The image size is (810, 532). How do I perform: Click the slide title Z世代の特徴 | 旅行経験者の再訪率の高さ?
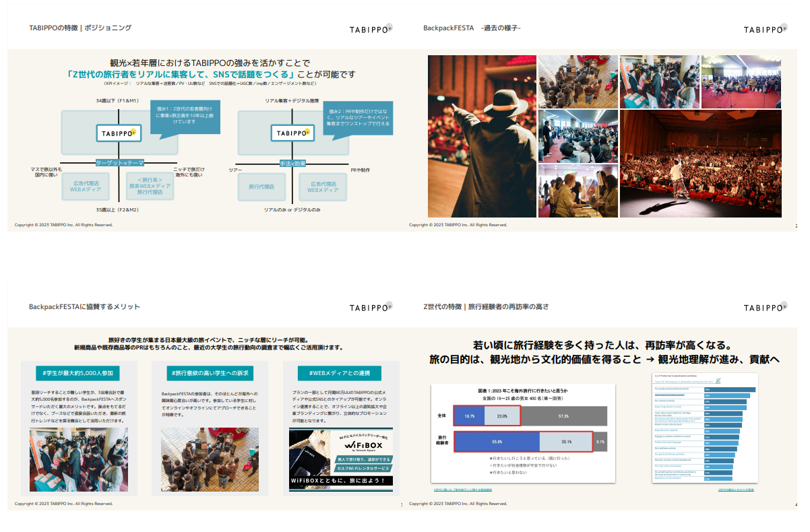(486, 306)
